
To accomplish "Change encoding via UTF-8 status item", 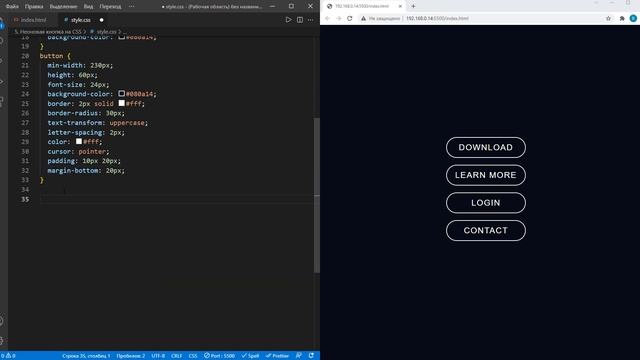I will pos(158,356).
